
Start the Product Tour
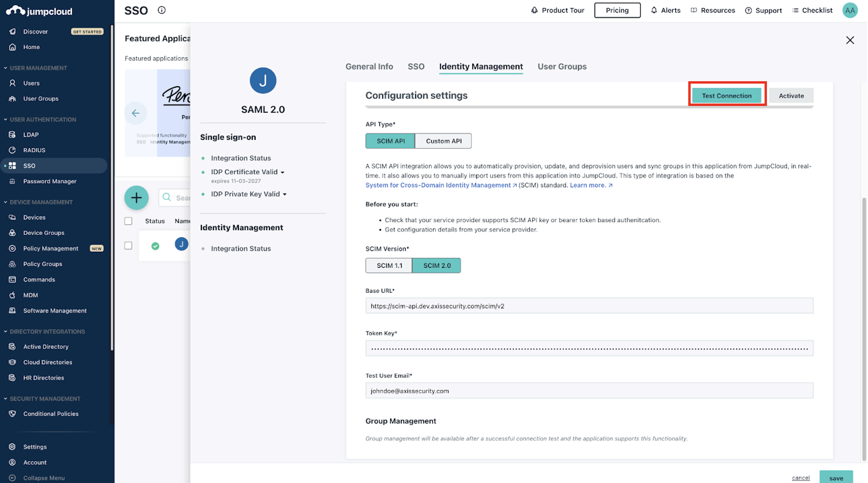click(558, 11)
